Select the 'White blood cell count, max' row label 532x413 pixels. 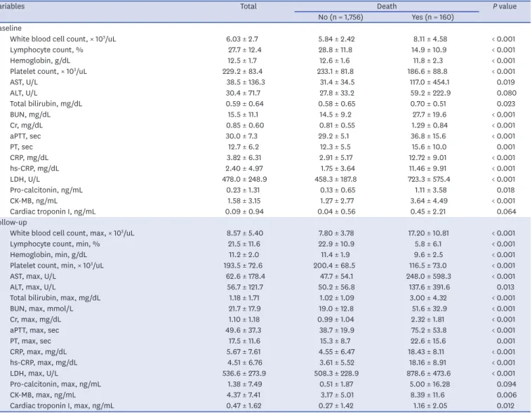72,233
